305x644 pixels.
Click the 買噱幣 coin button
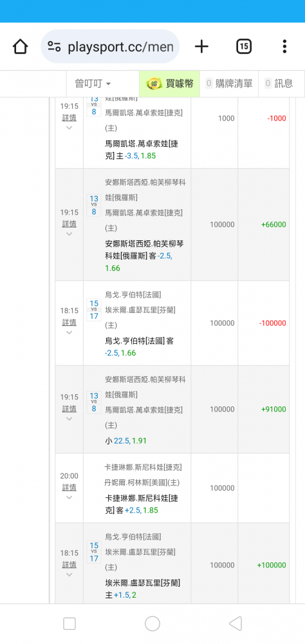169,84
